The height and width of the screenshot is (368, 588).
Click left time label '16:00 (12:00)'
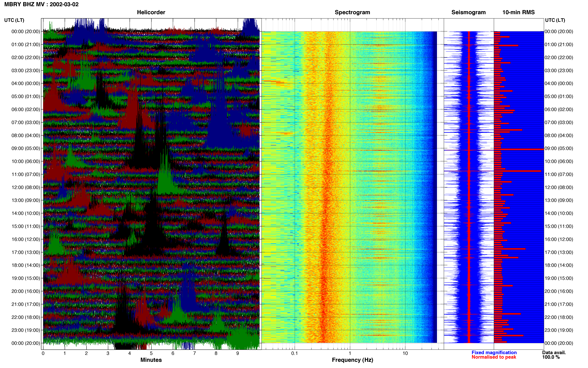(26, 239)
